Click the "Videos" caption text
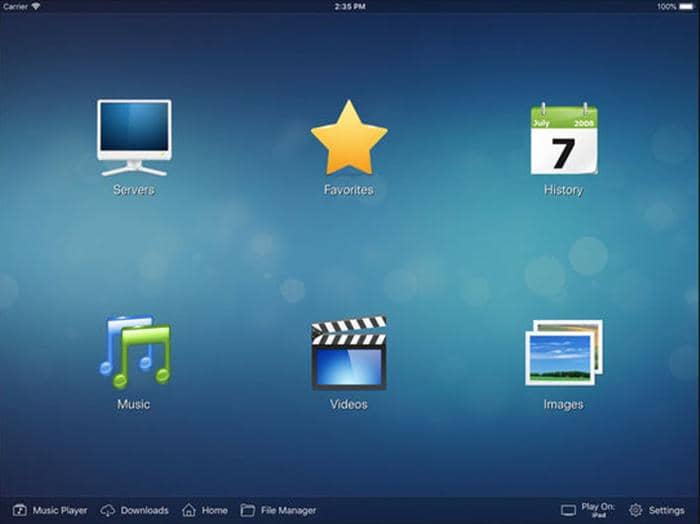This screenshot has width=700, height=524. point(348,405)
